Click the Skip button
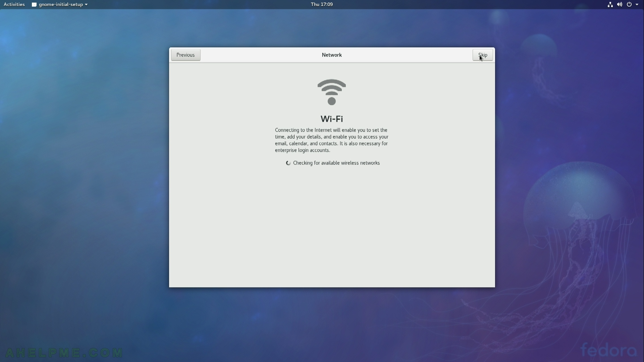 point(482,55)
